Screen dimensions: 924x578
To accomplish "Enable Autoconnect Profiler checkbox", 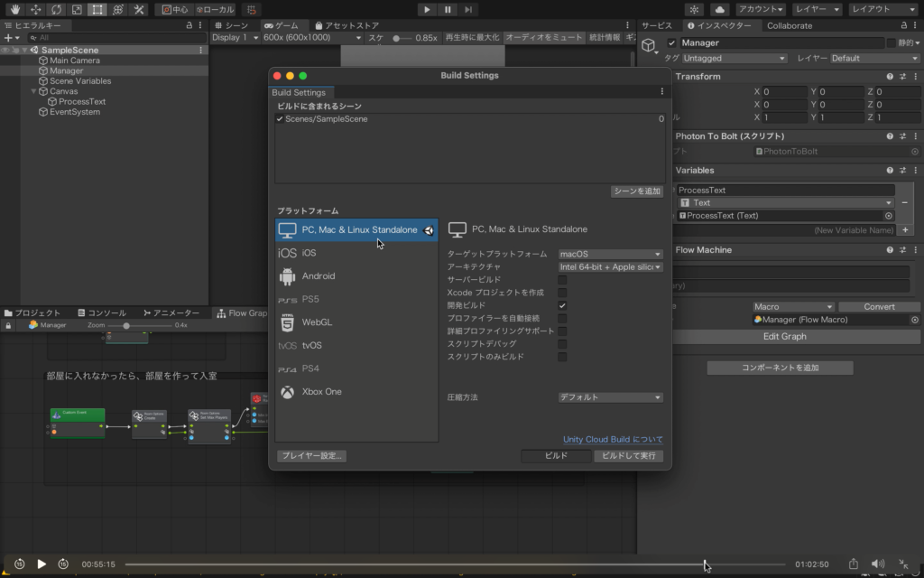I will click(x=562, y=319).
